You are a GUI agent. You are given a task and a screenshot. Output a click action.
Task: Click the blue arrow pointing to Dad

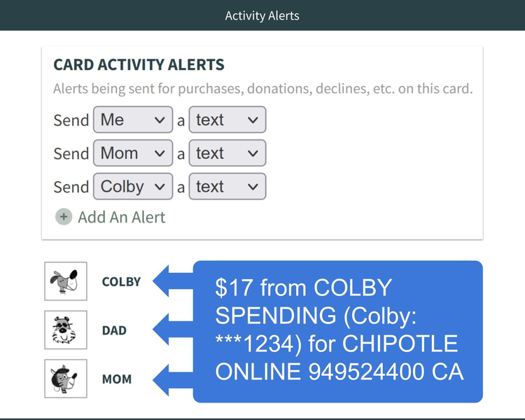tap(173, 329)
